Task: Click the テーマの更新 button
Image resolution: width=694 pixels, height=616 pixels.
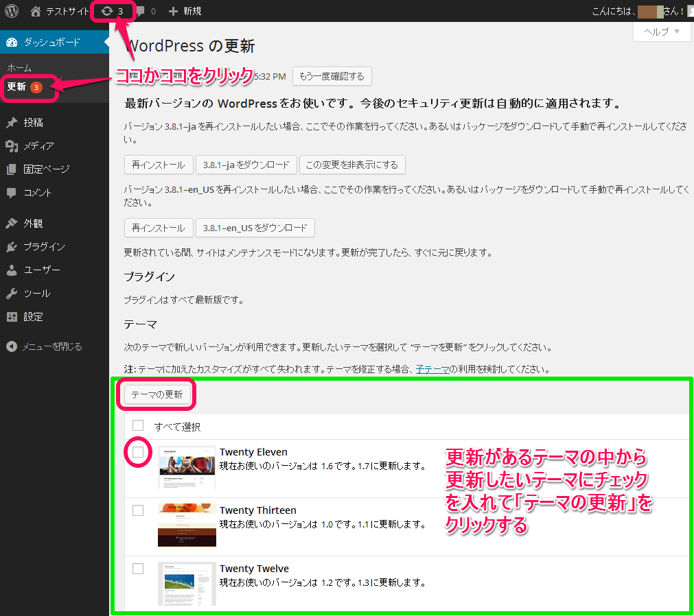Action: [157, 394]
